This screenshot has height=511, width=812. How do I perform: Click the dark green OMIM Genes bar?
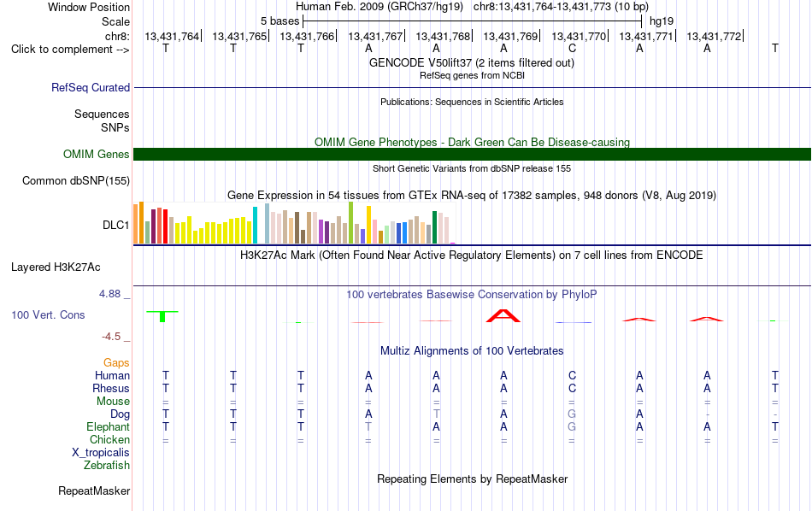click(472, 155)
